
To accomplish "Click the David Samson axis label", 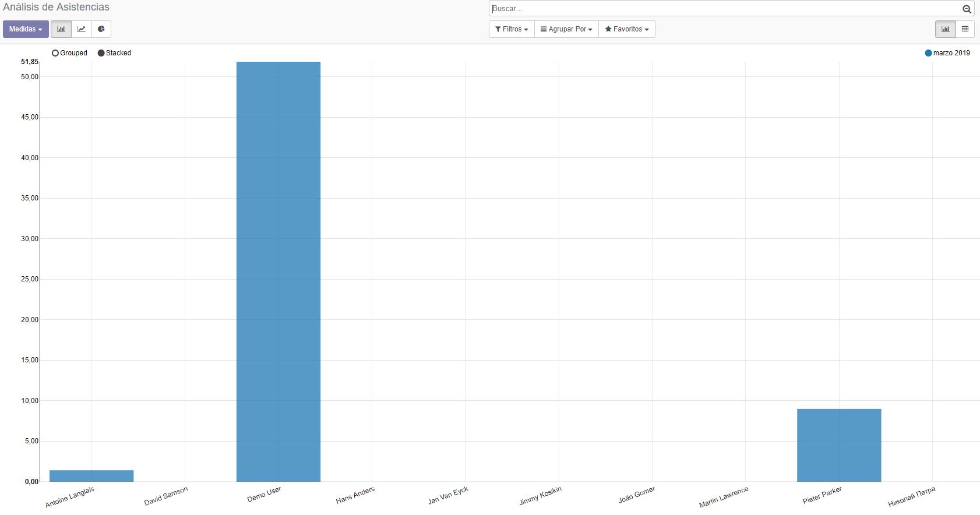I will (x=166, y=496).
